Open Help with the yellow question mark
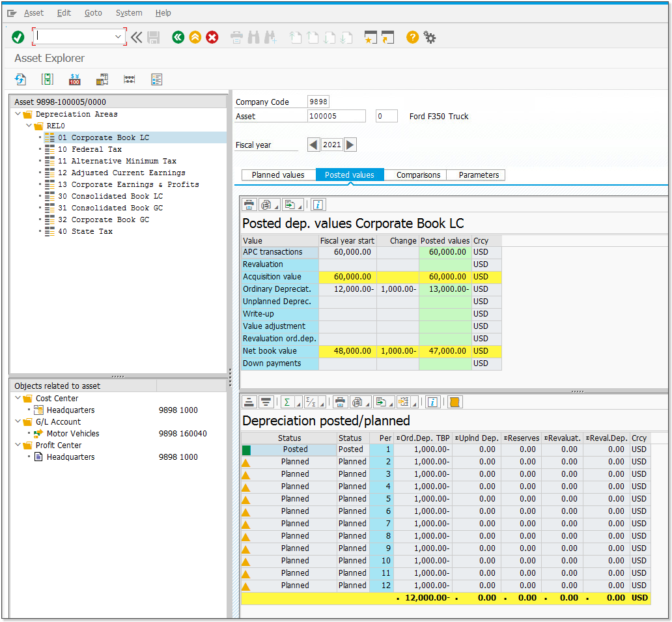The image size is (672, 622). click(x=412, y=37)
